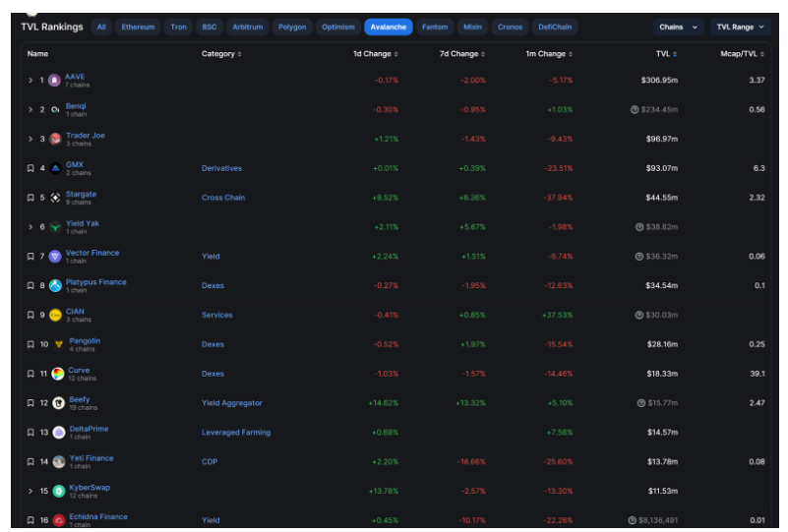The height and width of the screenshot is (532, 788).
Task: Click the DeltaPrime logo icon
Action: (x=59, y=433)
